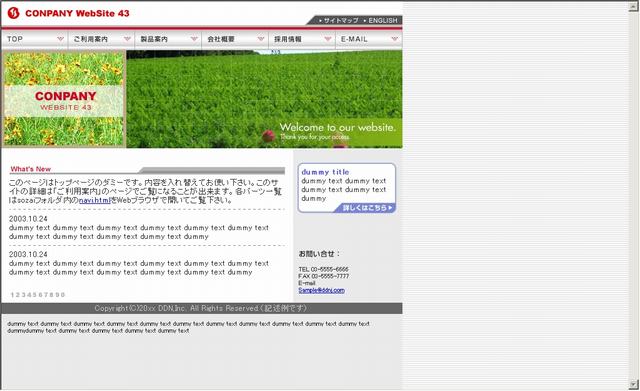
Task: Open the Sample@ddn.com email link
Action: pos(321,290)
